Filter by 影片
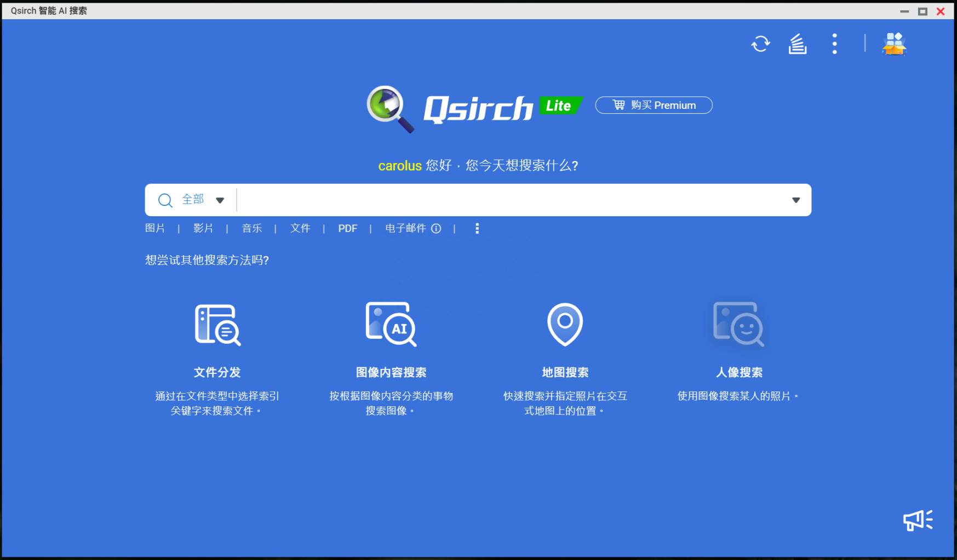This screenshot has height=560, width=957. click(x=203, y=228)
